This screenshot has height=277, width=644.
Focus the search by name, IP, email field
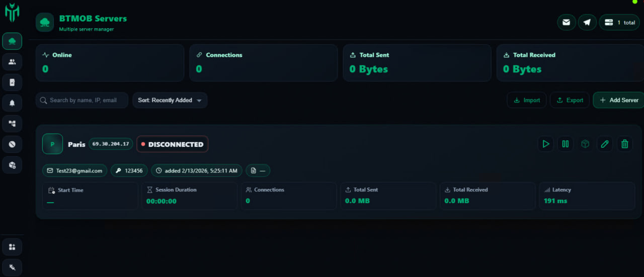pos(83,101)
